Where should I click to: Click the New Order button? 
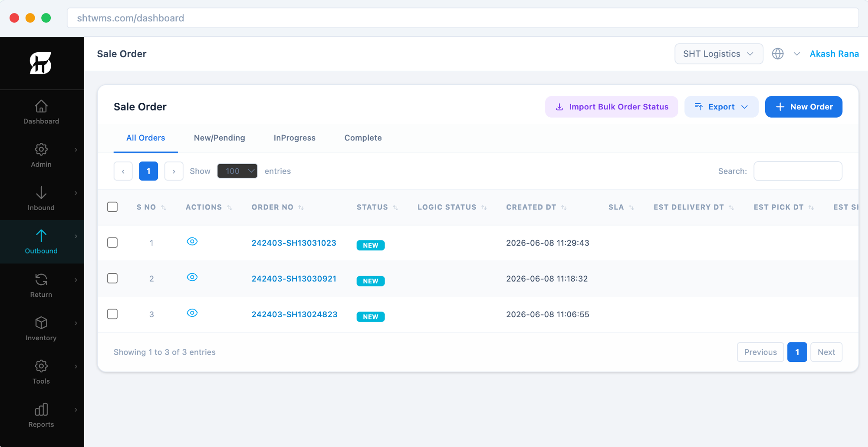(804, 107)
